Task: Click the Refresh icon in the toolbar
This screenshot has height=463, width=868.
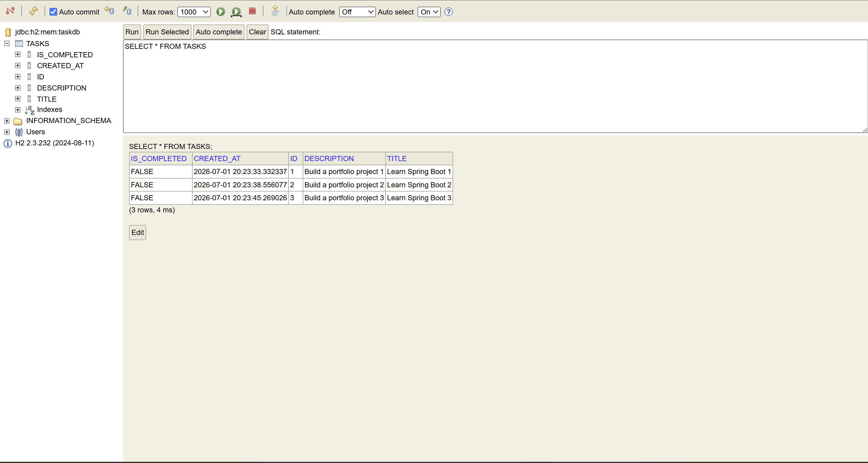Action: pos(33,11)
